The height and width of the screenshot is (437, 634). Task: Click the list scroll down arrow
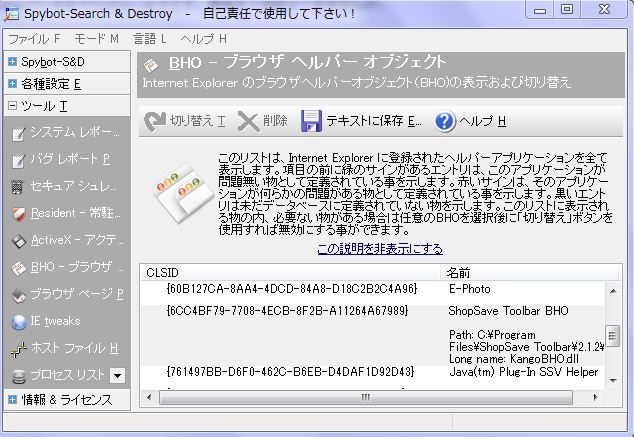coord(613,380)
